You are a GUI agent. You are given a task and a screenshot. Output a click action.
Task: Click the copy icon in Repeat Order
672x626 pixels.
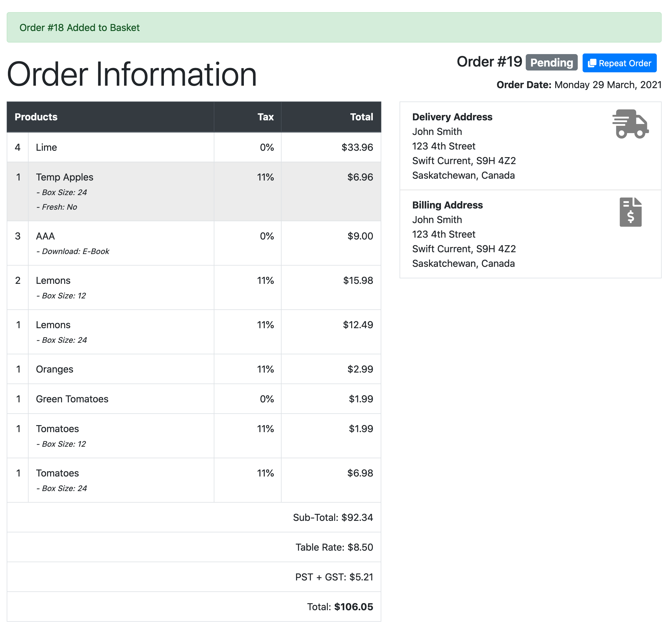coord(591,63)
